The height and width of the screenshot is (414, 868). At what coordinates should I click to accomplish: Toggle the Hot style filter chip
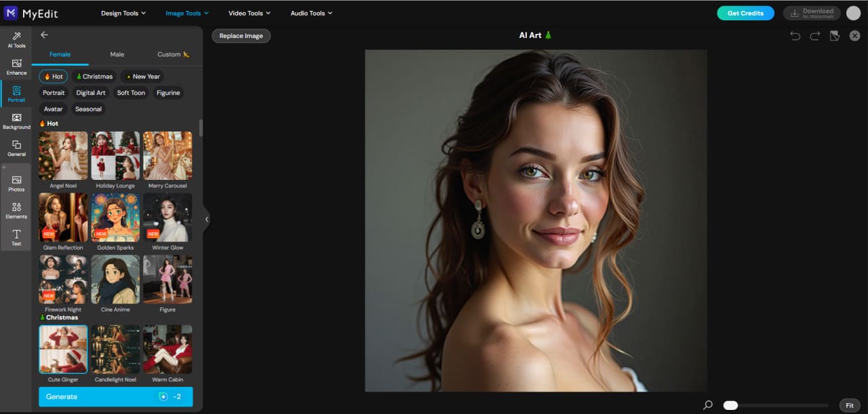coord(53,76)
